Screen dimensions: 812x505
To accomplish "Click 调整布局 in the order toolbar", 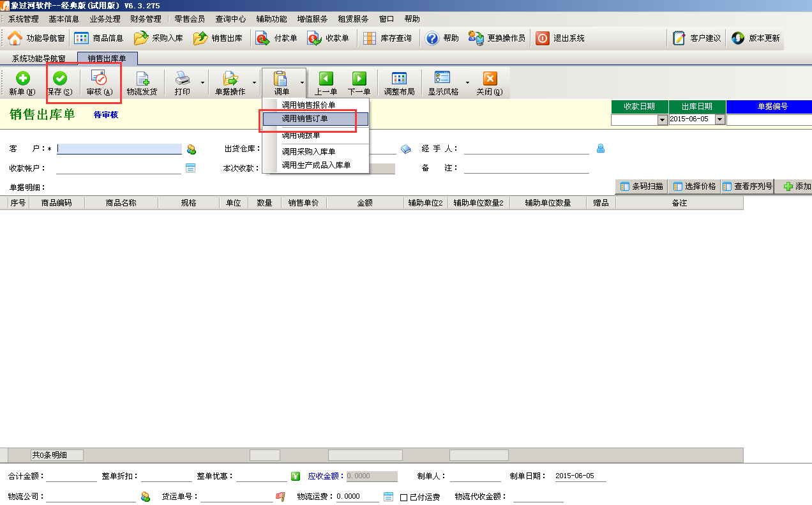I will (399, 84).
